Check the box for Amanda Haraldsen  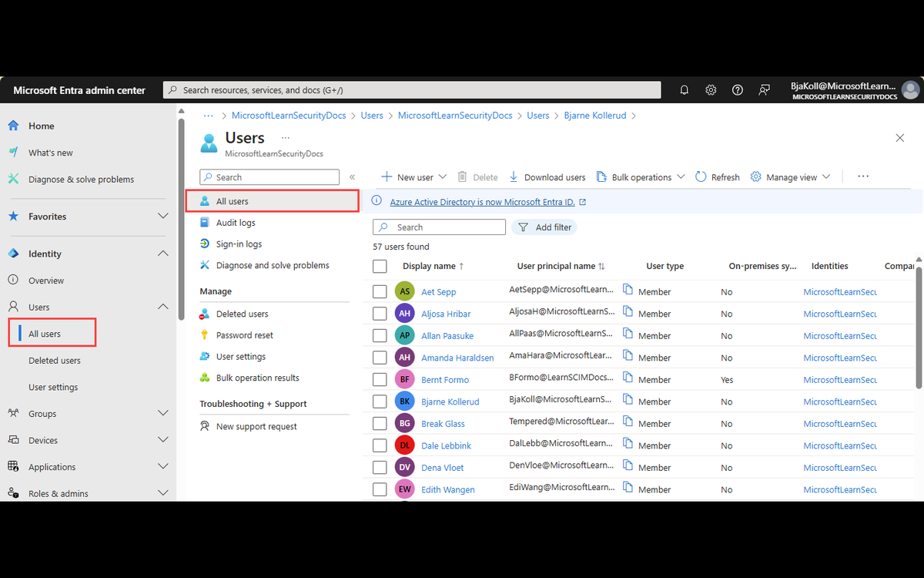pyautogui.click(x=380, y=358)
